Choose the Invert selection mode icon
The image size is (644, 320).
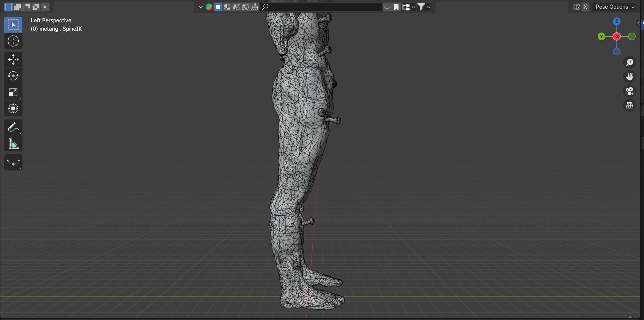click(36, 7)
